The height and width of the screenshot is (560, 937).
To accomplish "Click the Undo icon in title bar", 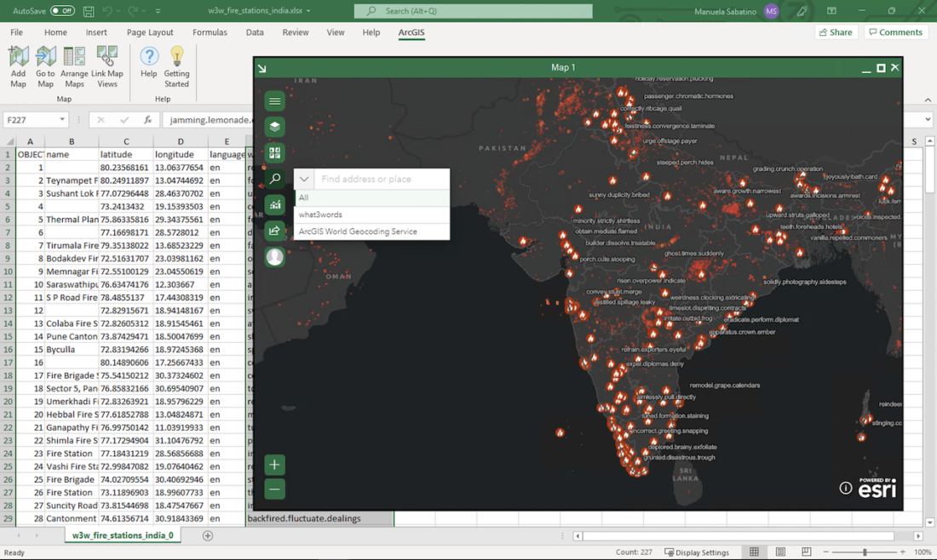I will 107,11.
